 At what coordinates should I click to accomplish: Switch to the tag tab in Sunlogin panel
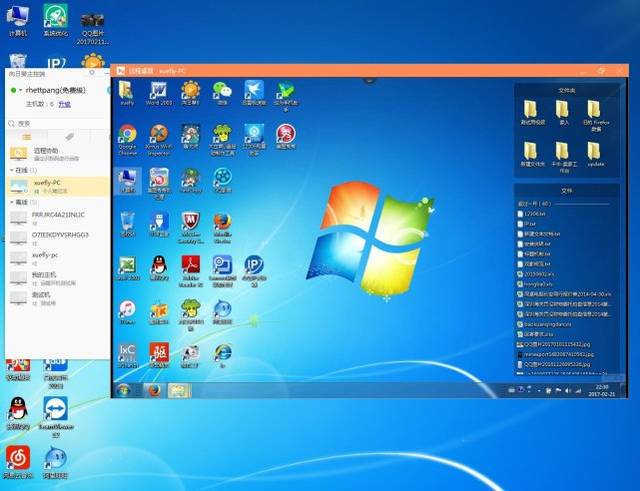point(69,137)
